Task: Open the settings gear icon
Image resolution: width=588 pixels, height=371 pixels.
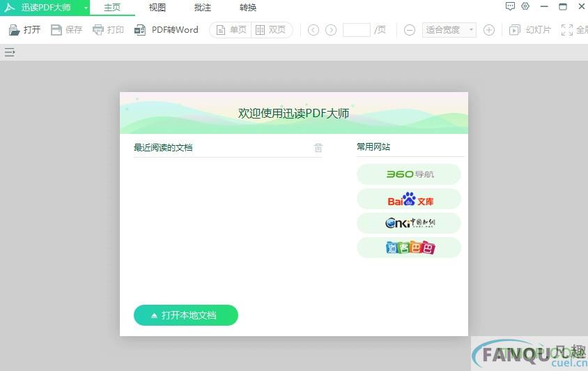Action: tap(525, 6)
